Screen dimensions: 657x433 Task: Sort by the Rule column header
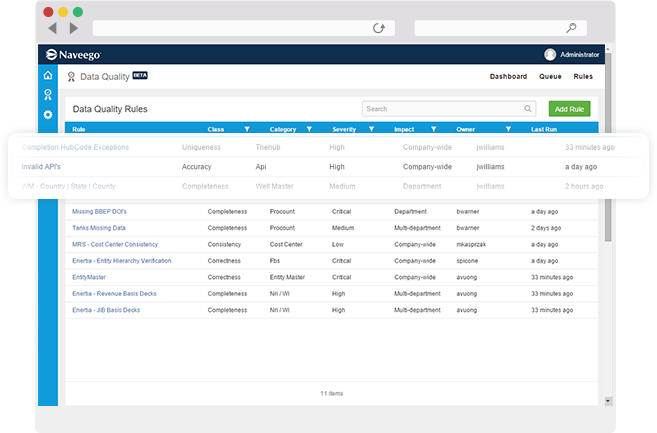(x=79, y=129)
